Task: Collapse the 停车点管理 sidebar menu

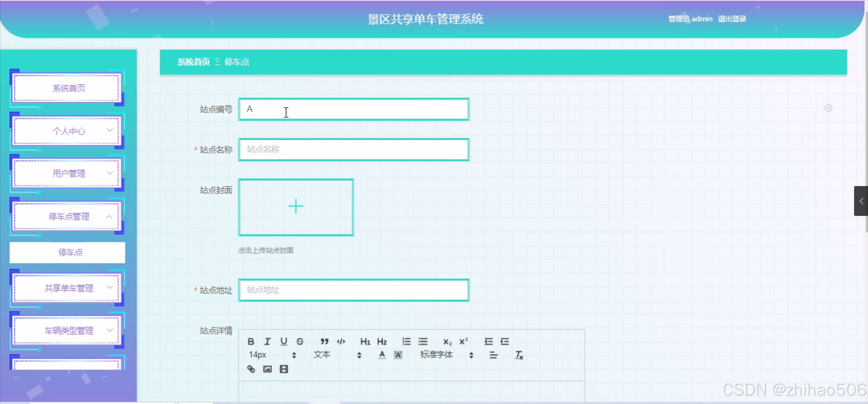Action: coord(68,216)
